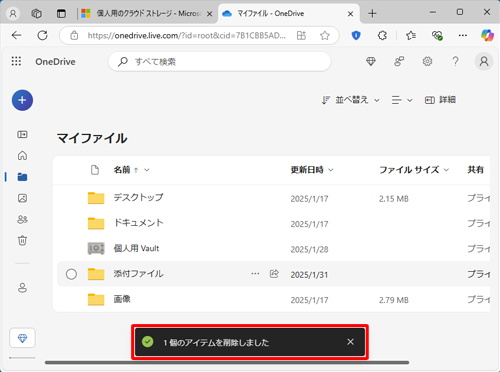500x372 pixels.
Task: Open more actions for 添付ファイル
Action: coord(255,274)
